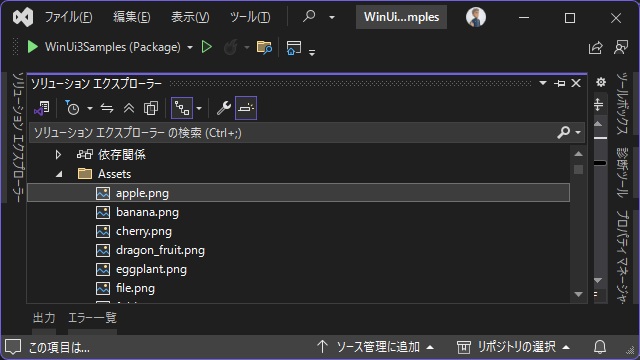The width and height of the screenshot is (640, 360).
Task: Toggle the preview selected items button
Action: tap(246, 108)
